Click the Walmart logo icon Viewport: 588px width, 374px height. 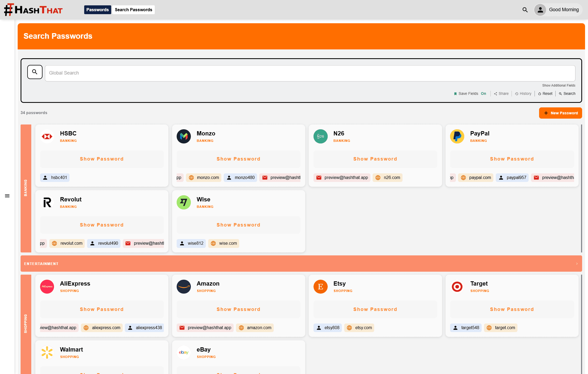click(47, 352)
